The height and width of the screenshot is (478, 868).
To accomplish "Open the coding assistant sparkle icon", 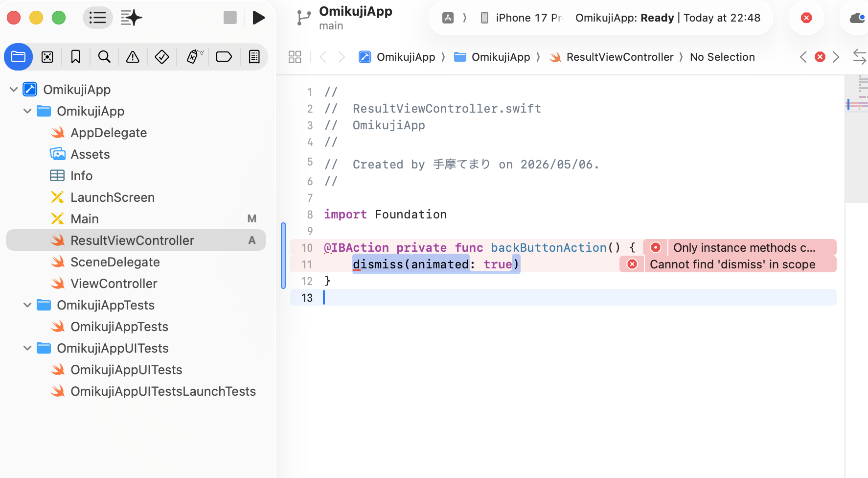I will pyautogui.click(x=131, y=18).
